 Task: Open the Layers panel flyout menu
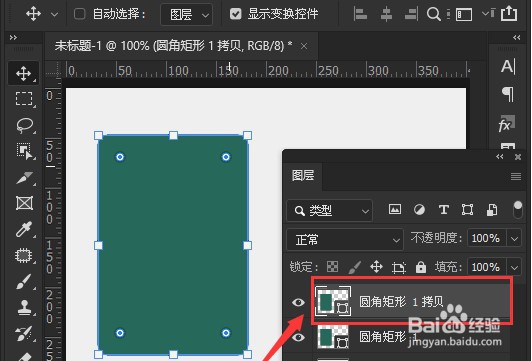(x=516, y=176)
